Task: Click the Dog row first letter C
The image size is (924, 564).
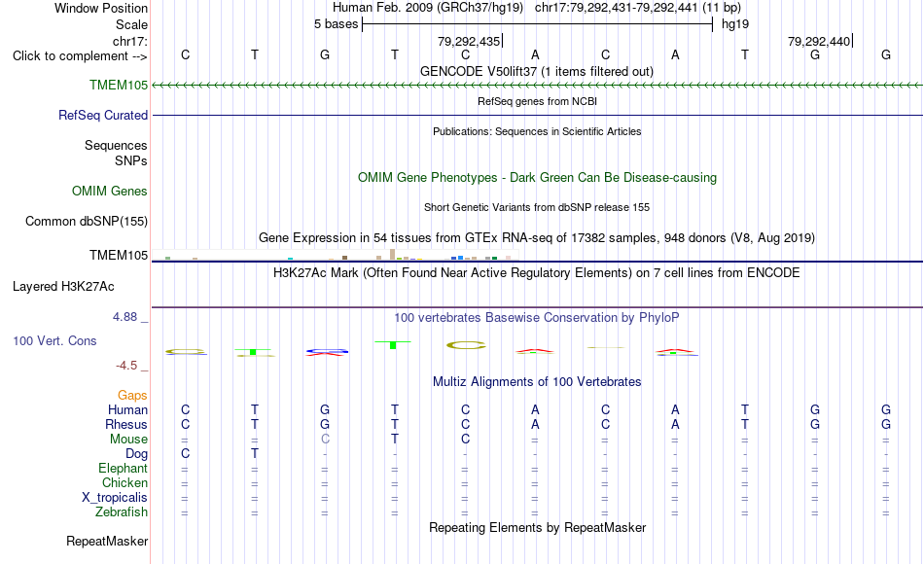Action: [185, 454]
